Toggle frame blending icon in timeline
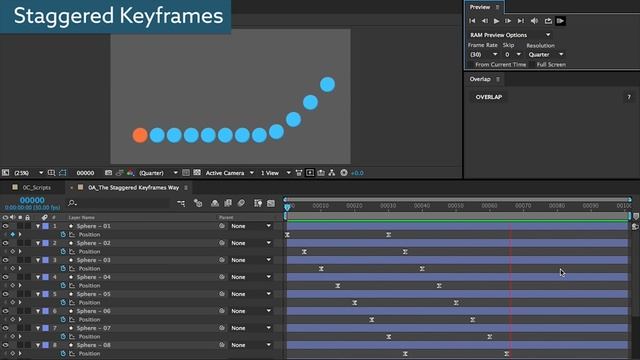Screen dimensions: 640x360 [x=228, y=203]
